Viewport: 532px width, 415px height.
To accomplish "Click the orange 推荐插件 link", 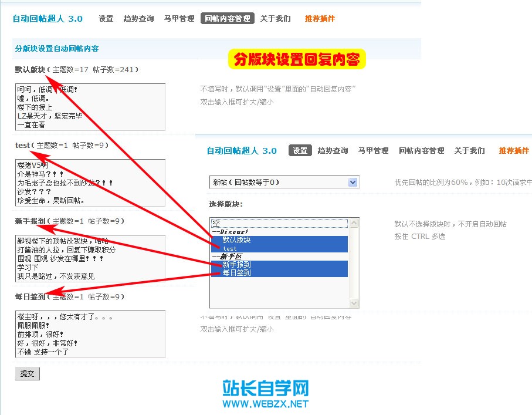I will pos(320,18).
